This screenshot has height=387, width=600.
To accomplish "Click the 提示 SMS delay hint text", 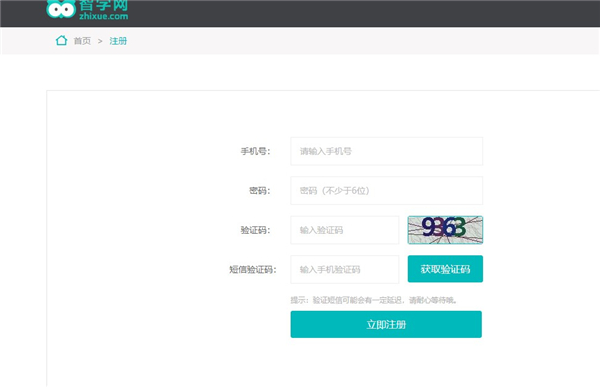I will tap(373, 300).
